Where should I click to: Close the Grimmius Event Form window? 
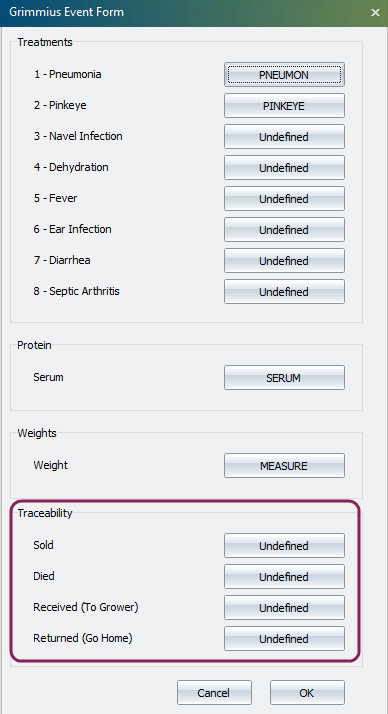(375, 12)
